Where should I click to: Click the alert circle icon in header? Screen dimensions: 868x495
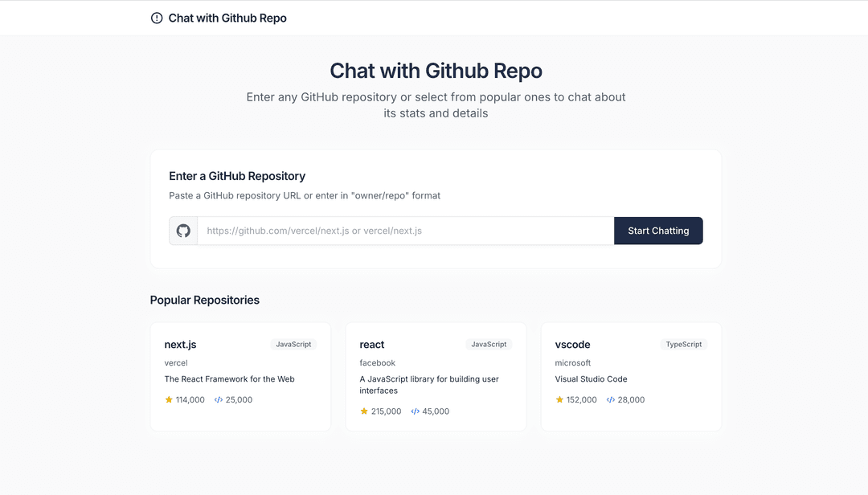157,18
